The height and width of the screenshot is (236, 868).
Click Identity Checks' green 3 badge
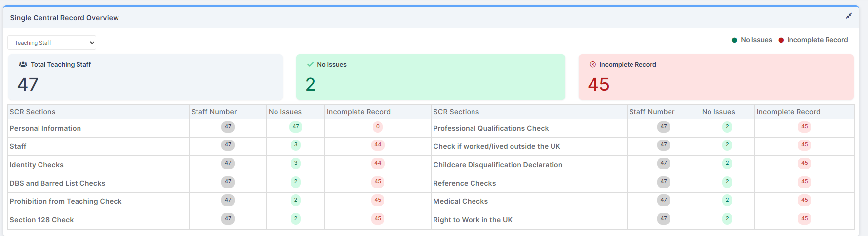click(x=296, y=163)
